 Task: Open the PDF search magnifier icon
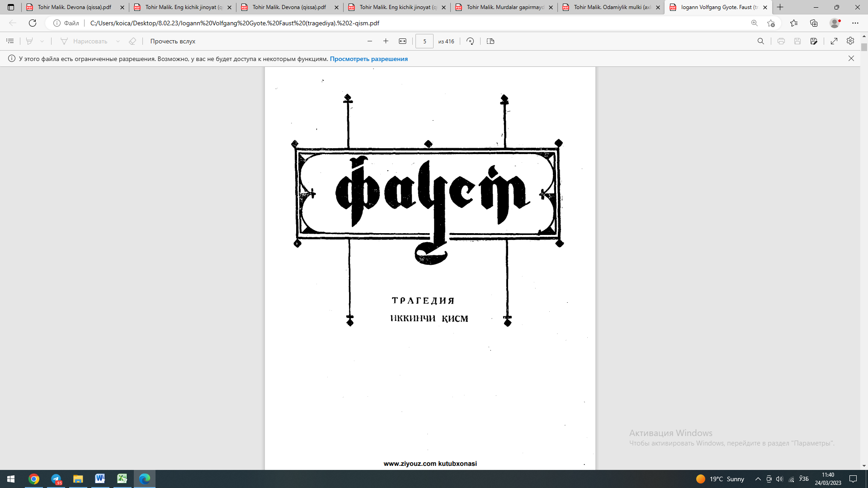761,41
